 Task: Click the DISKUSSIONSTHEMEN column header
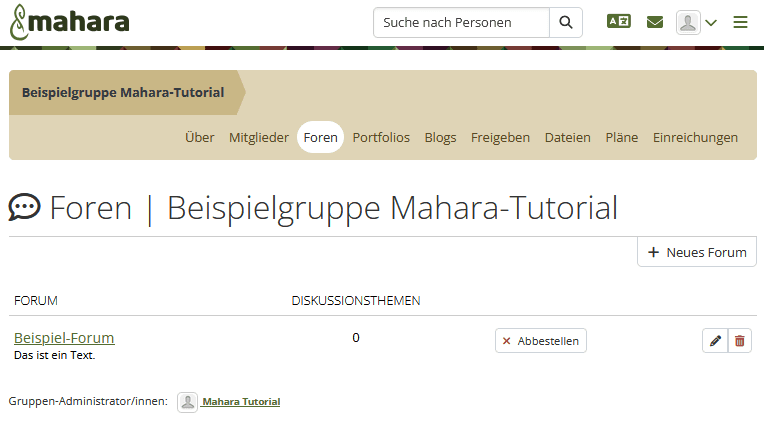tap(356, 301)
